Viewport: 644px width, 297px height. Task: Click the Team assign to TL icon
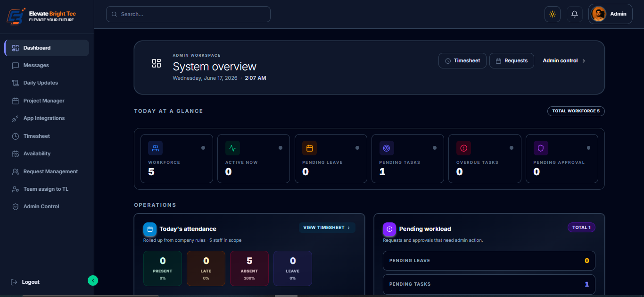(16, 189)
